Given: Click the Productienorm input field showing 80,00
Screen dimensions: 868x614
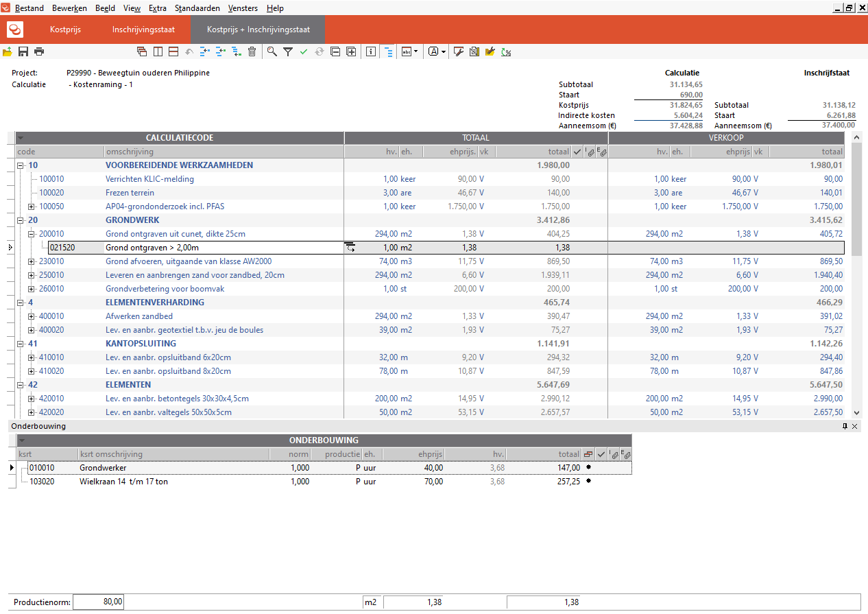Looking at the screenshot, I should (98, 602).
